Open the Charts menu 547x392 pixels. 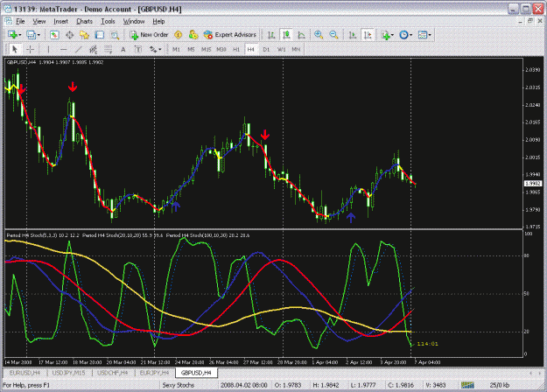point(84,22)
